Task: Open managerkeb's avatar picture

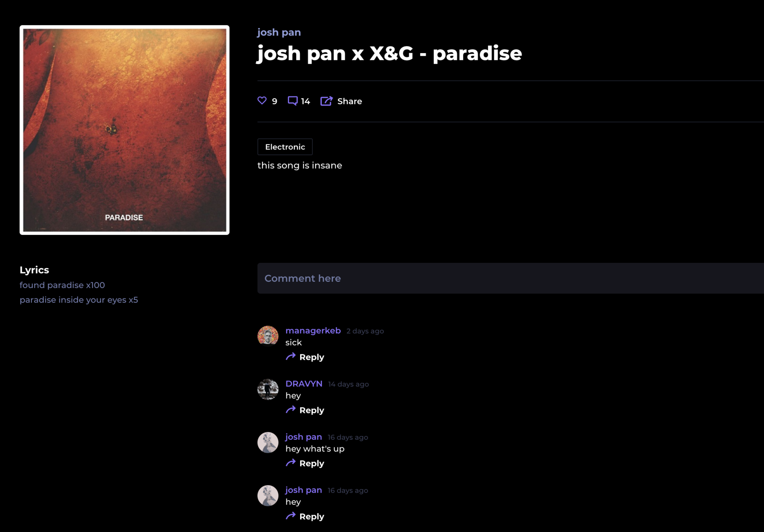Action: click(x=268, y=336)
